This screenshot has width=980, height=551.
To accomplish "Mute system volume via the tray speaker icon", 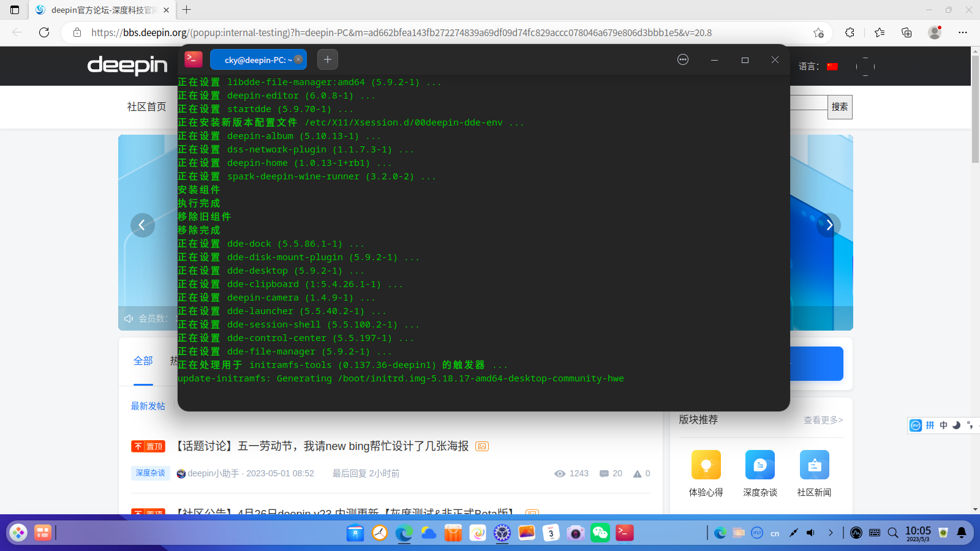I will pyautogui.click(x=810, y=532).
